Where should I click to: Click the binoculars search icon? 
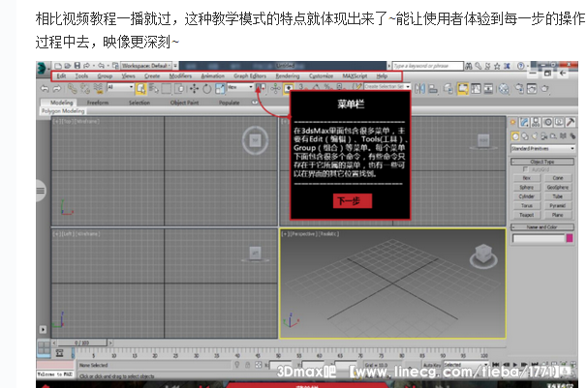pos(469,67)
